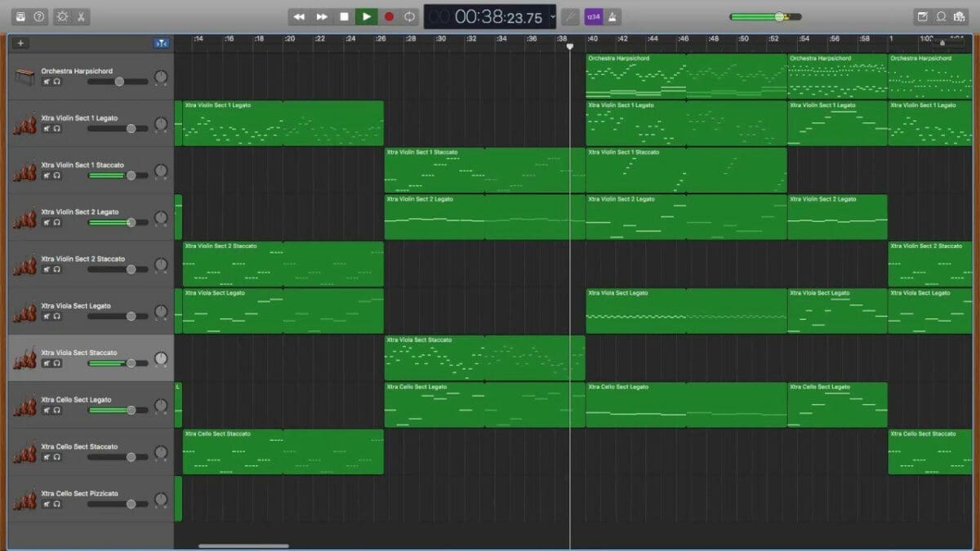Add a new track with plus button

coord(21,43)
